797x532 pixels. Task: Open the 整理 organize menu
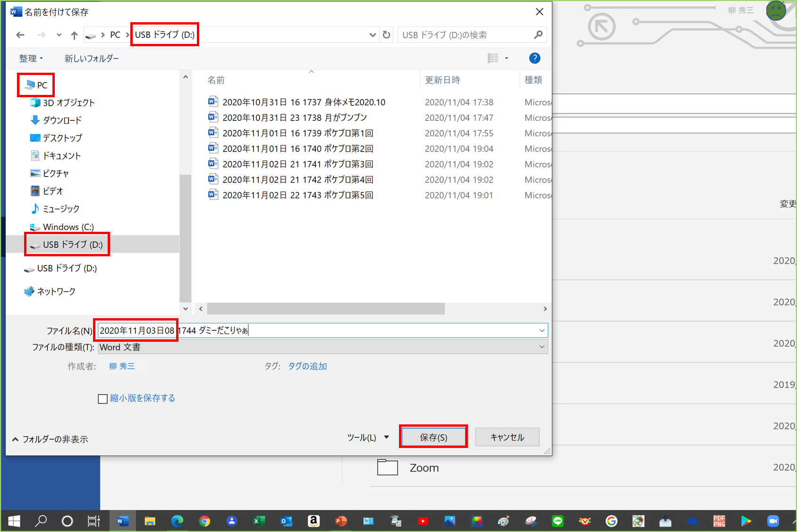31,59
